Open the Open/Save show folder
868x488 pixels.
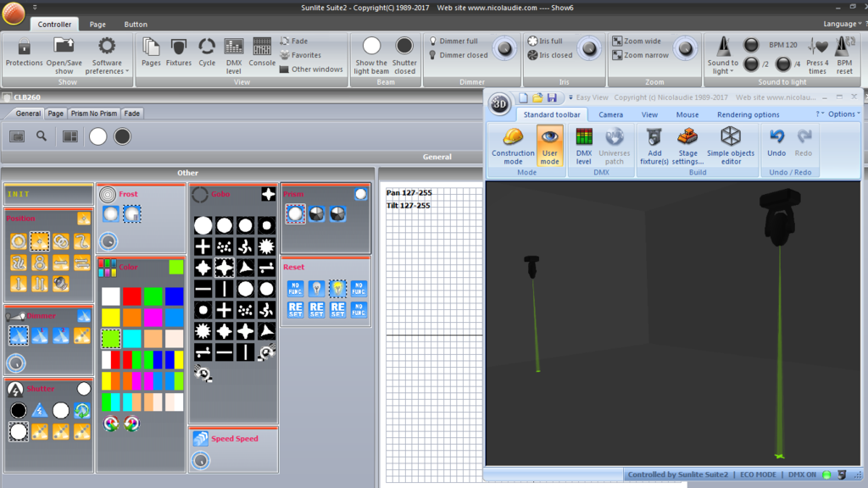tap(64, 55)
